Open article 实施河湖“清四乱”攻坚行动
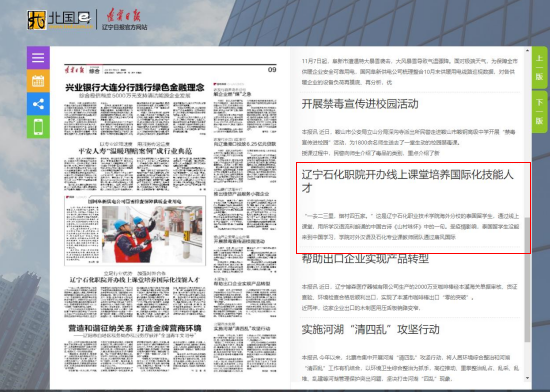Screen dimensions: 550x392 [370, 329]
